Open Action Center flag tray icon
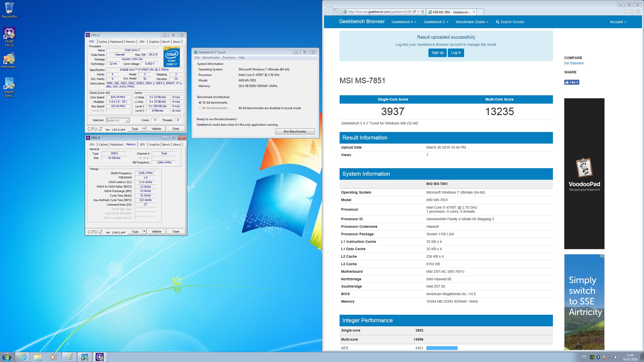This screenshot has width=644, height=362. (604, 357)
